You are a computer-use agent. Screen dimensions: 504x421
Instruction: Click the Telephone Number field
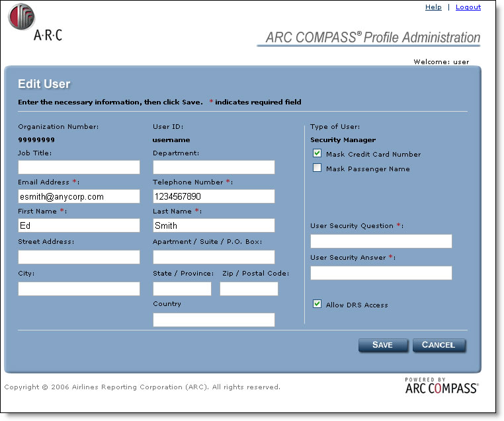point(214,196)
